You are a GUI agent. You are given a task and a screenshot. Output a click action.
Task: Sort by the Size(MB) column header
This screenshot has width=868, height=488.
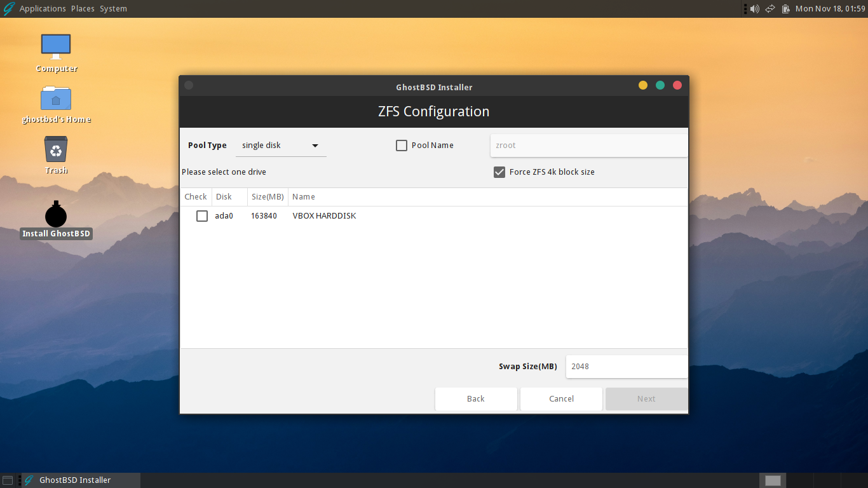click(x=268, y=197)
